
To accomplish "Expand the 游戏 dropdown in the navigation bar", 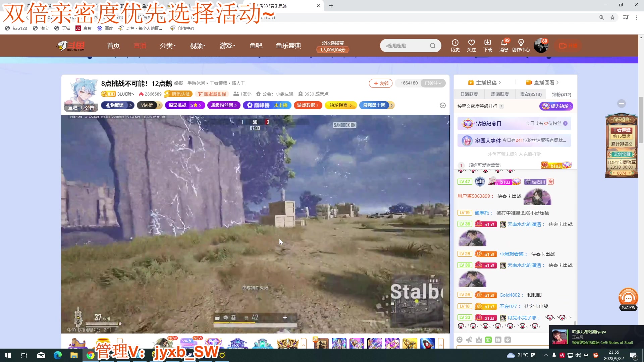I will 227,46.
